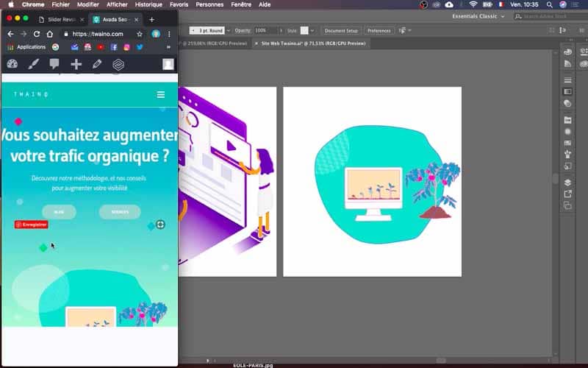Viewport: 588px width, 368px height.
Task: Click the plus New content icon in admin bar
Action: coord(76,64)
